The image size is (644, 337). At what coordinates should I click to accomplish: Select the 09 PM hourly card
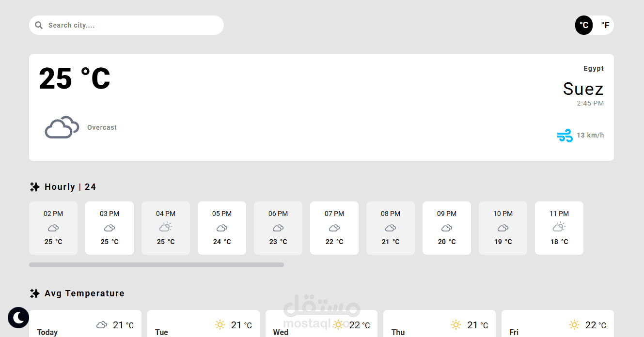[x=447, y=228]
